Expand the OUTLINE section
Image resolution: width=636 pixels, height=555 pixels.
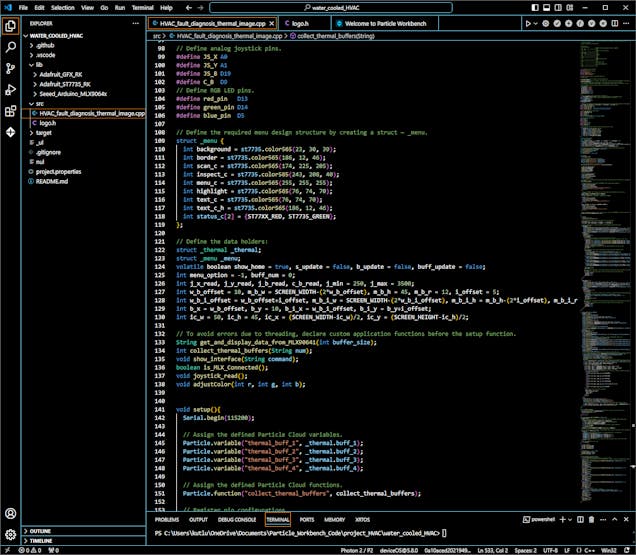click(x=40, y=530)
